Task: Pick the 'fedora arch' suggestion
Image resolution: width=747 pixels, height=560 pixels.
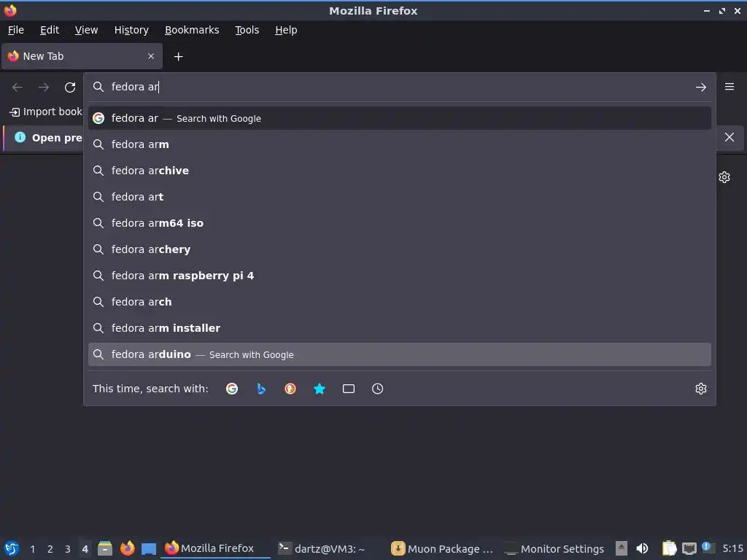Action: (399, 301)
